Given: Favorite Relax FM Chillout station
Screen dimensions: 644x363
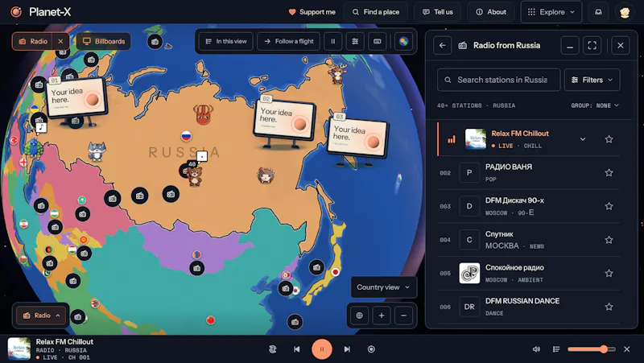Looking at the screenshot, I should click(x=609, y=139).
